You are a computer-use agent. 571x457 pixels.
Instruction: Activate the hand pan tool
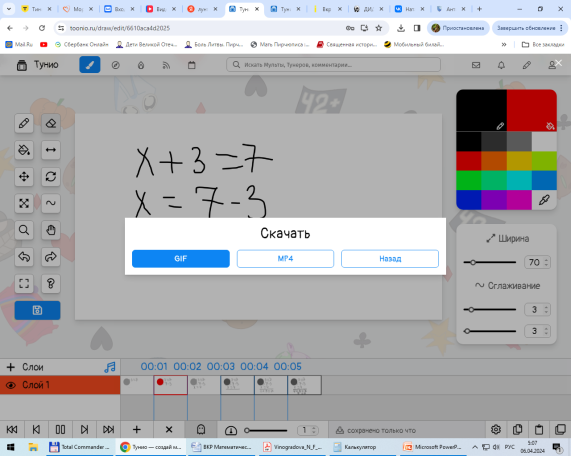pyautogui.click(x=51, y=230)
